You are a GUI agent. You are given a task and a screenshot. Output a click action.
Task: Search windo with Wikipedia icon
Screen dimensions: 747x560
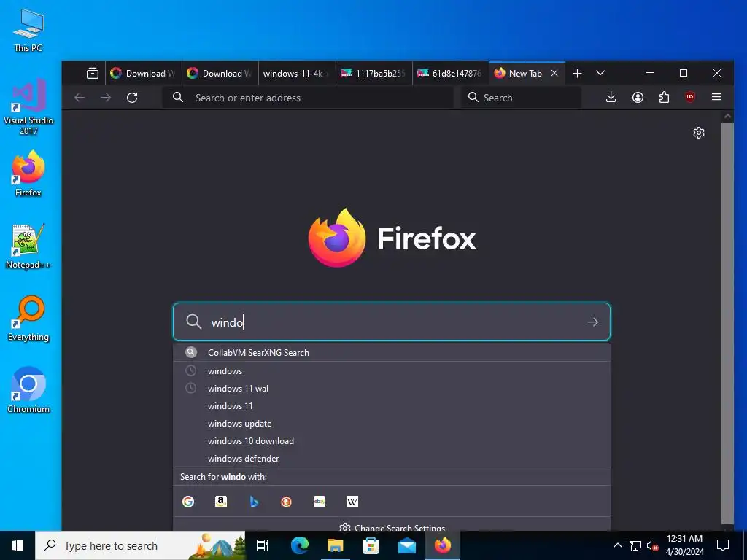[x=352, y=502]
